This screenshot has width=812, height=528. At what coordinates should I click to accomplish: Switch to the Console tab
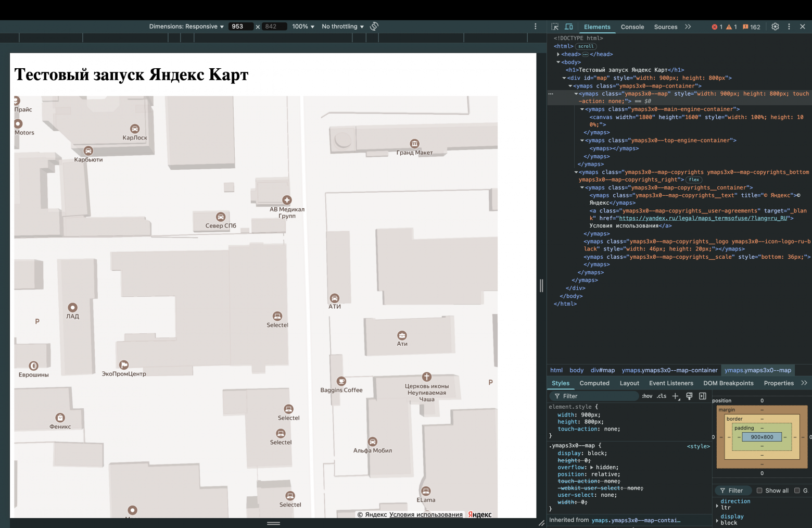pos(632,27)
